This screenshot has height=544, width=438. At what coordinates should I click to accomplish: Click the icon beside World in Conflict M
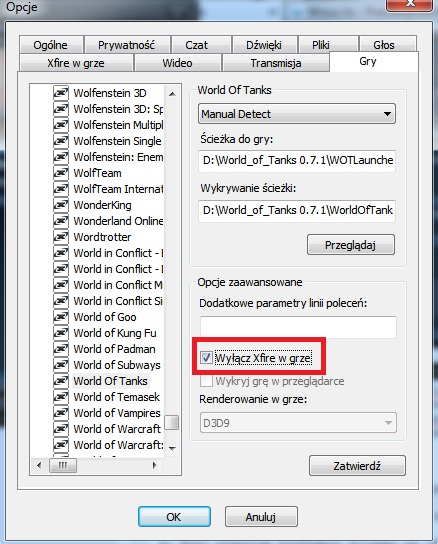tap(61, 285)
